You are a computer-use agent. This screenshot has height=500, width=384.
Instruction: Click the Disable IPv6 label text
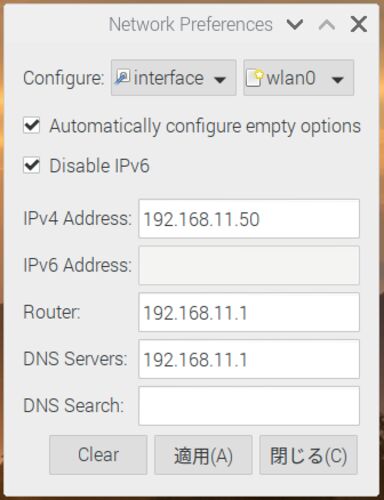(99, 166)
